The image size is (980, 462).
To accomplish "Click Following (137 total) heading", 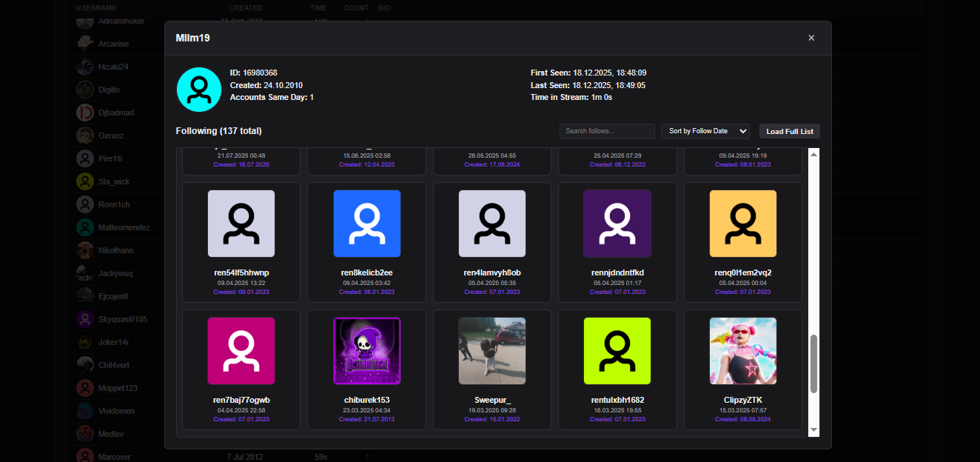I will [218, 131].
